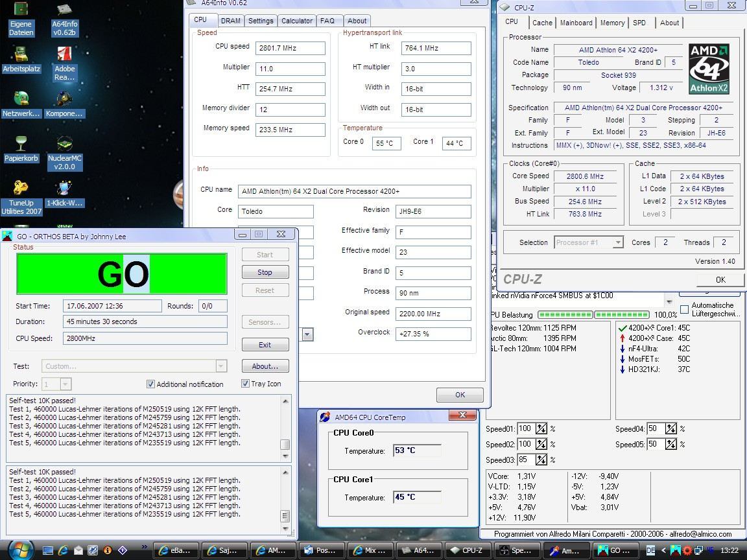
Task: Launch NuclearMC v2.0.0 from the desktop
Action: (x=64, y=154)
